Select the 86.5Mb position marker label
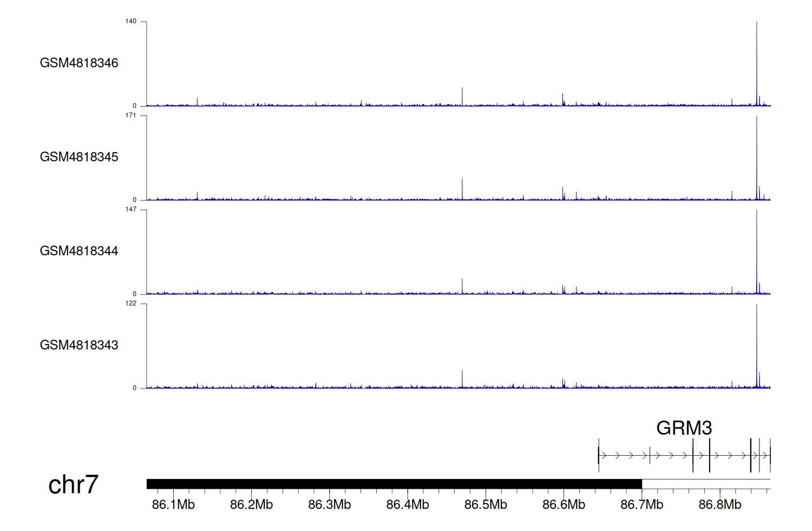Image resolution: width=812 pixels, height=531 pixels. [486, 504]
